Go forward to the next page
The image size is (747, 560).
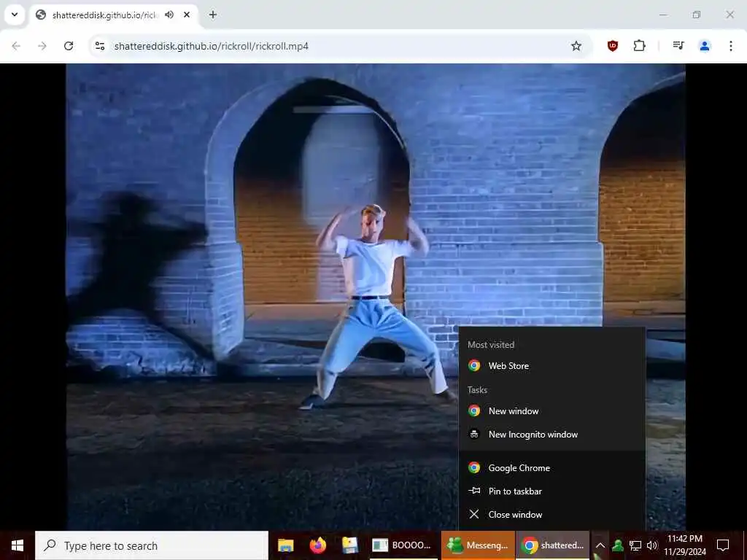click(x=42, y=46)
